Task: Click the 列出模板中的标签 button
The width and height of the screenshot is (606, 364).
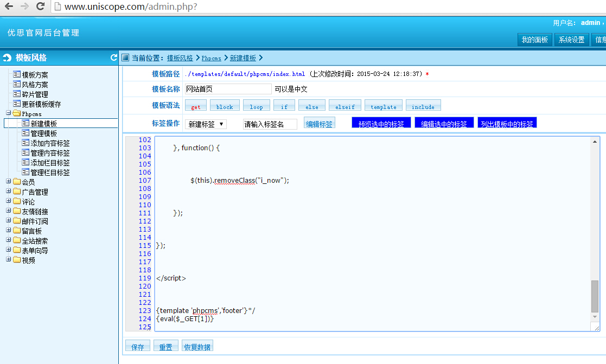Action: click(507, 123)
